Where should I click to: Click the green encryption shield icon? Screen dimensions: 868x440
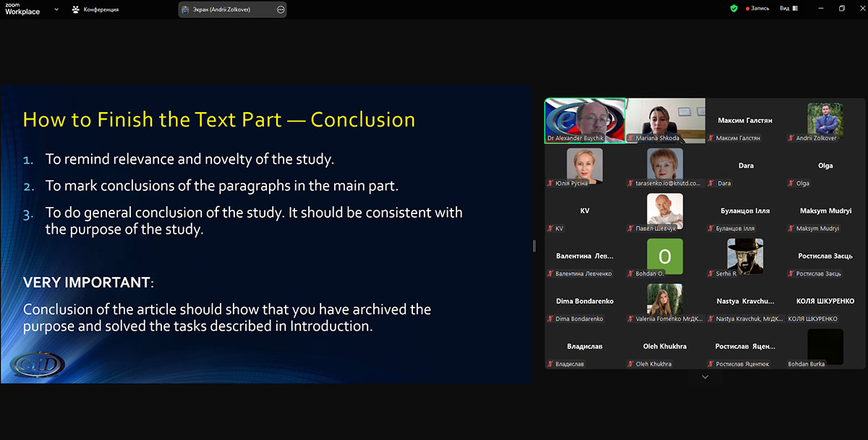733,9
